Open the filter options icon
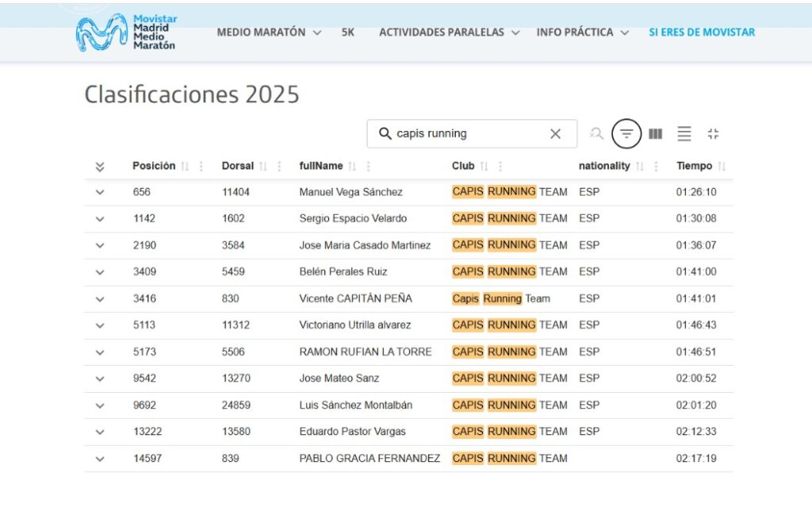The image size is (812, 519). (626, 134)
